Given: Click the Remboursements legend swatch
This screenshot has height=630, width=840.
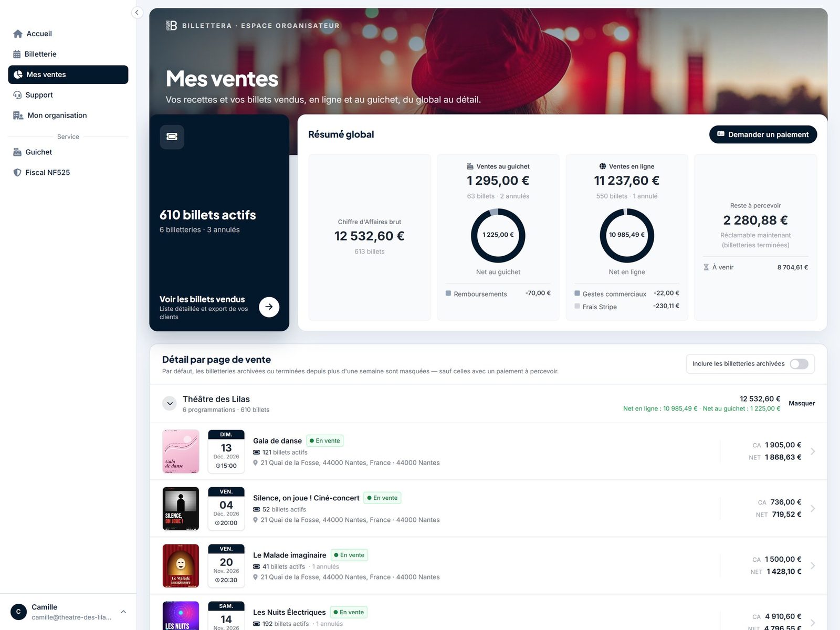Looking at the screenshot, I should pos(448,293).
